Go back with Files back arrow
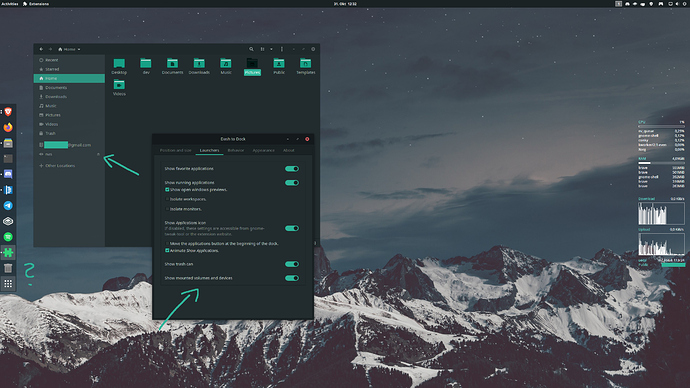This screenshot has height=388, width=690. point(41,49)
